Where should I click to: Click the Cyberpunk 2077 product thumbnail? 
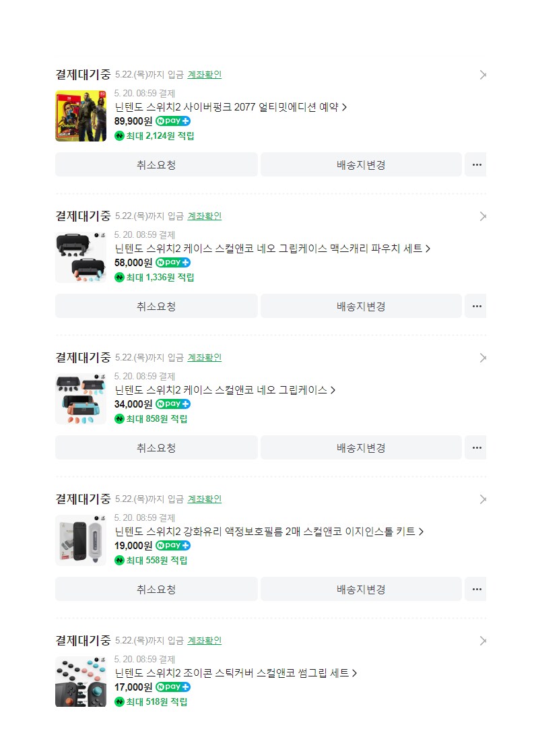coord(81,115)
